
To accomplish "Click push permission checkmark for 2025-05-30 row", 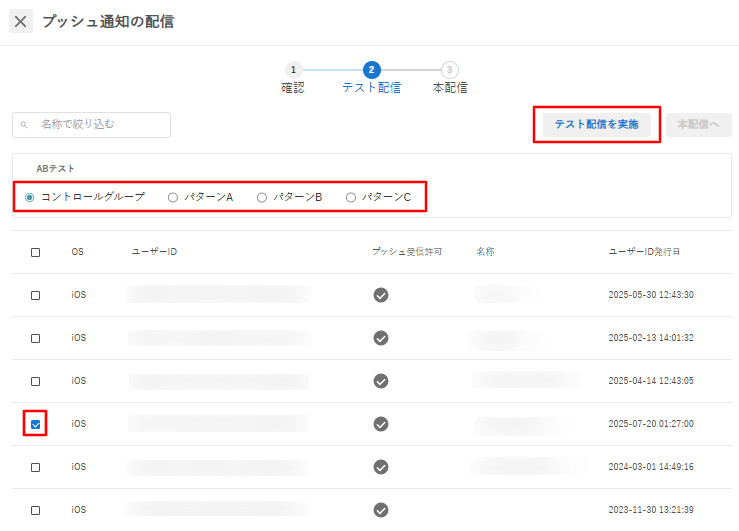I will click(381, 295).
